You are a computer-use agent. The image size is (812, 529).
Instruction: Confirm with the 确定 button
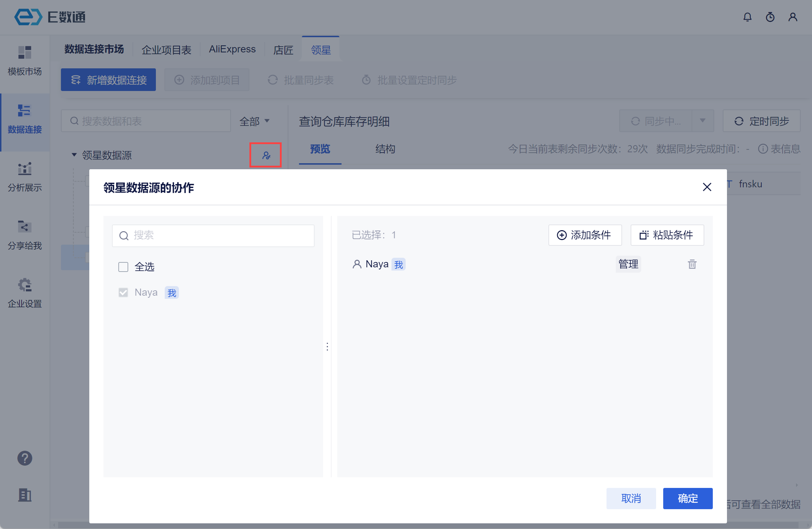click(x=687, y=499)
